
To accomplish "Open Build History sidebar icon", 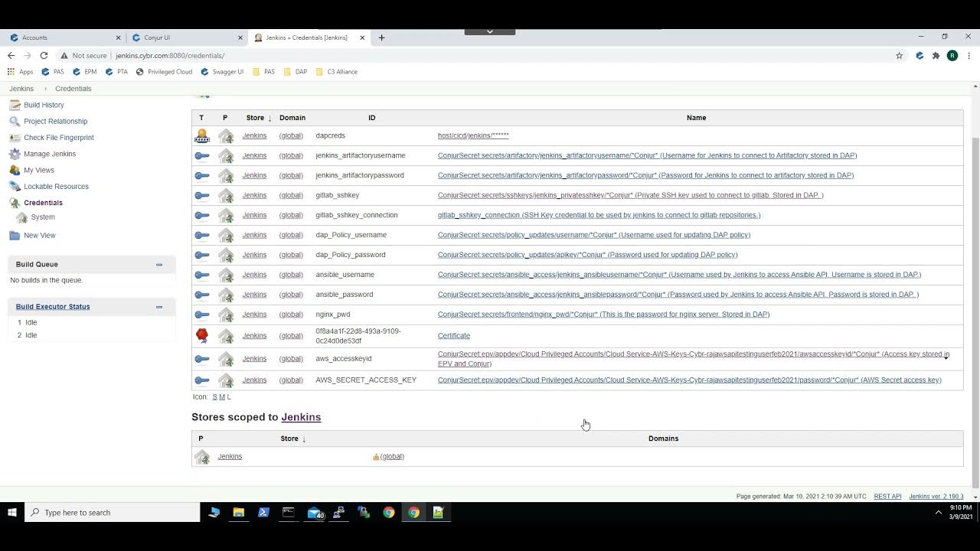I will click(15, 105).
